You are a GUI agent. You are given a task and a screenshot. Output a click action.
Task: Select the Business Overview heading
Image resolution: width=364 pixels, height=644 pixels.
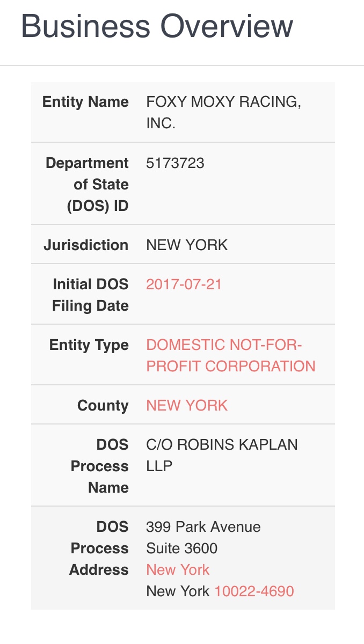(157, 25)
